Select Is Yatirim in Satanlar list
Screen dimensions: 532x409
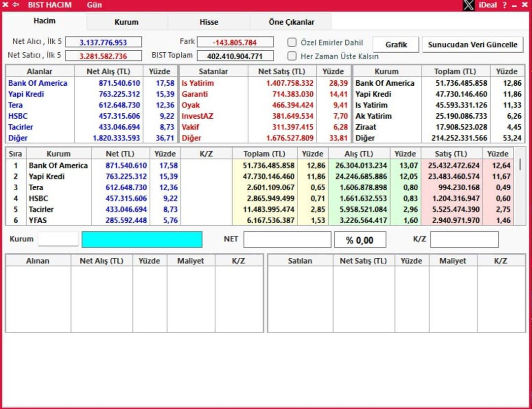(x=198, y=83)
